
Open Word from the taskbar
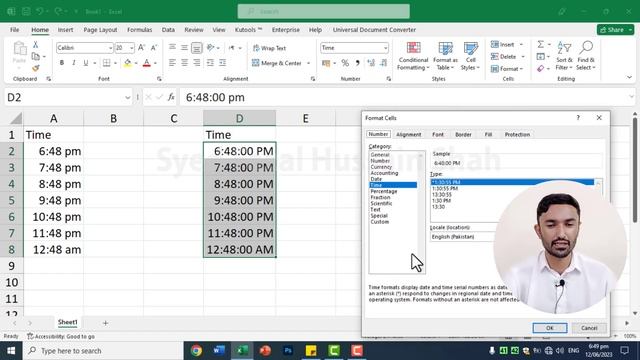[219, 351]
